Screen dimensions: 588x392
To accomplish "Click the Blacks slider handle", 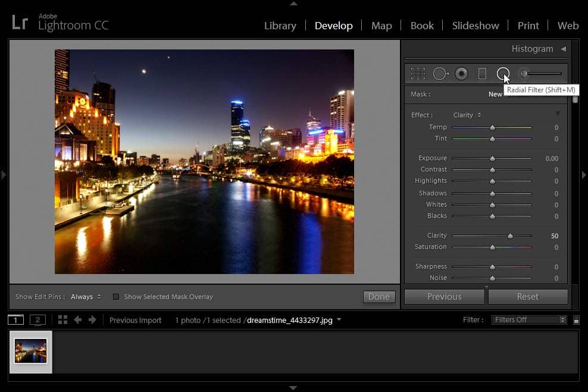I will coord(492,216).
